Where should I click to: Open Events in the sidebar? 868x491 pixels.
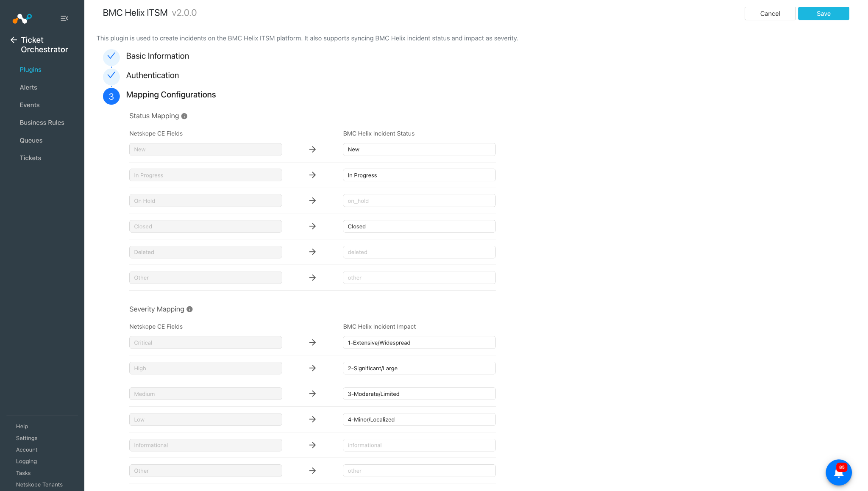30,105
